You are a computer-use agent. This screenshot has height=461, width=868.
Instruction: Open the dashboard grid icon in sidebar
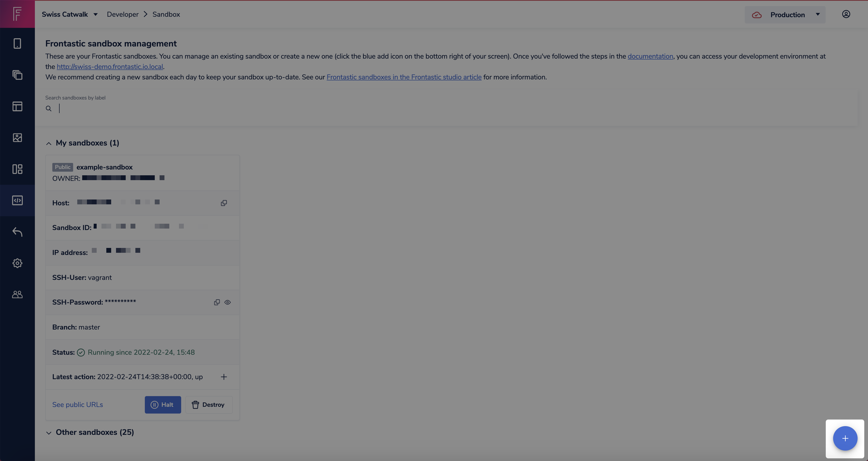(17, 169)
